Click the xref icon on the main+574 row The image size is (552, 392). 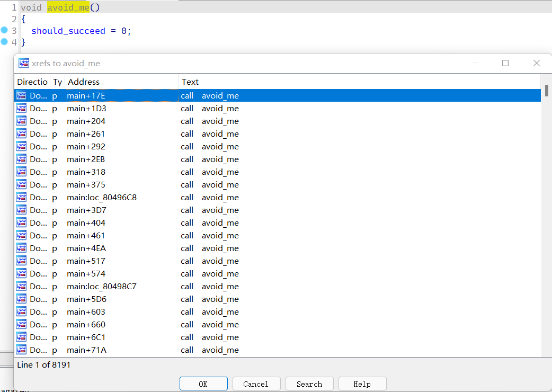[x=22, y=274]
